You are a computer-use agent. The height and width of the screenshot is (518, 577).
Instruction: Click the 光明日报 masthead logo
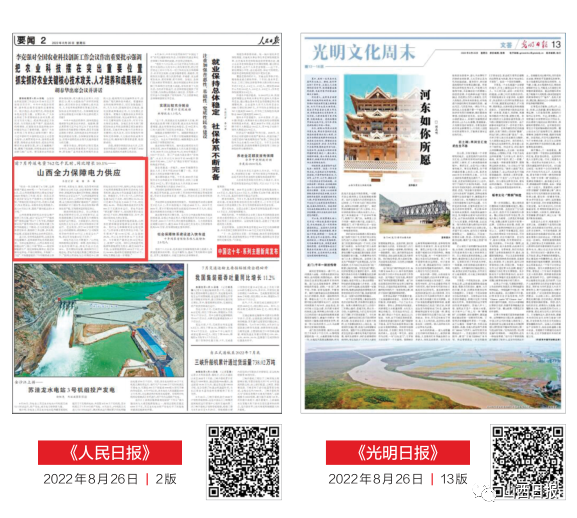534,45
